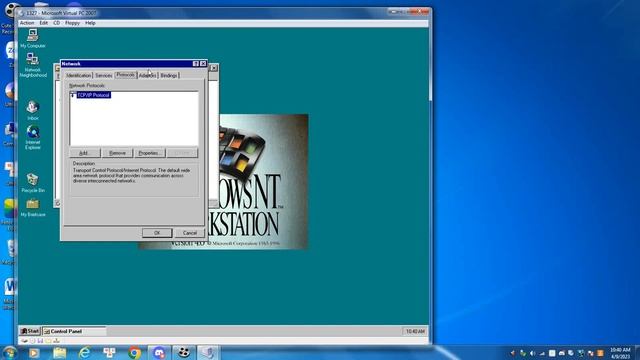
Task: Open protocol Properties button
Action: pyautogui.click(x=150, y=153)
